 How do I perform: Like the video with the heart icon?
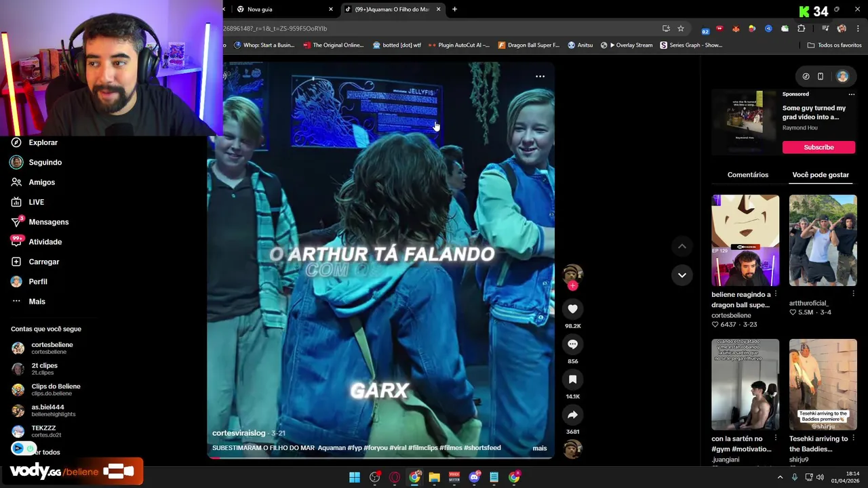(572, 309)
